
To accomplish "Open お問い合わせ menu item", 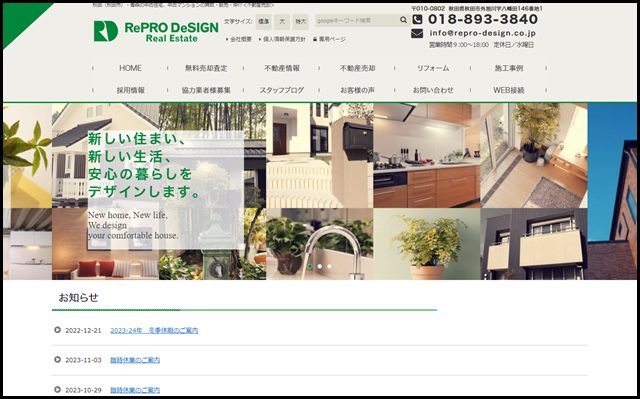I will [433, 90].
